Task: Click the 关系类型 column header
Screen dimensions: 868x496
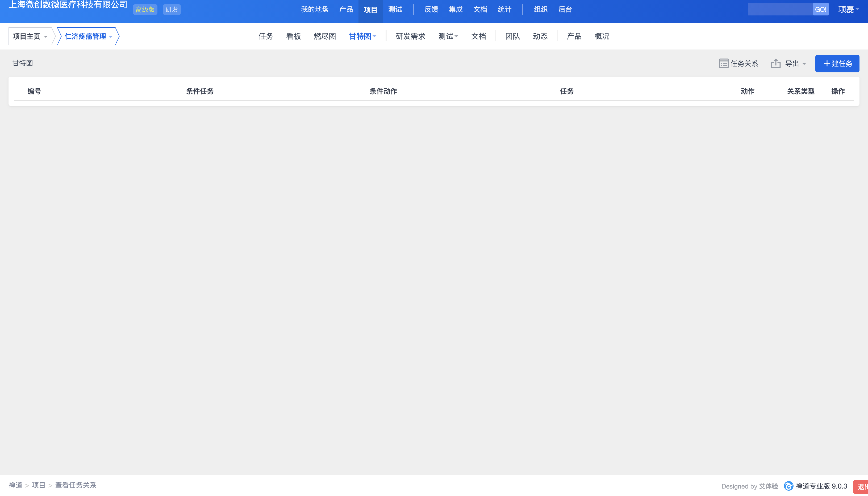Action: tap(801, 91)
